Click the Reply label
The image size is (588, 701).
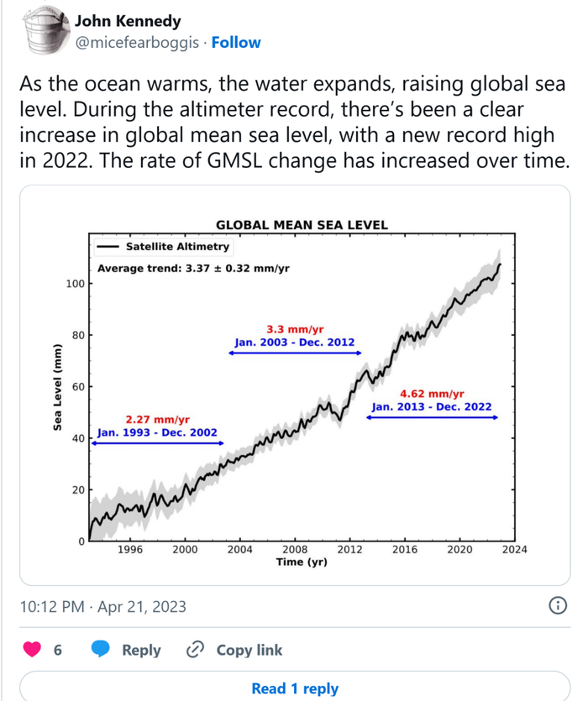tap(141, 650)
